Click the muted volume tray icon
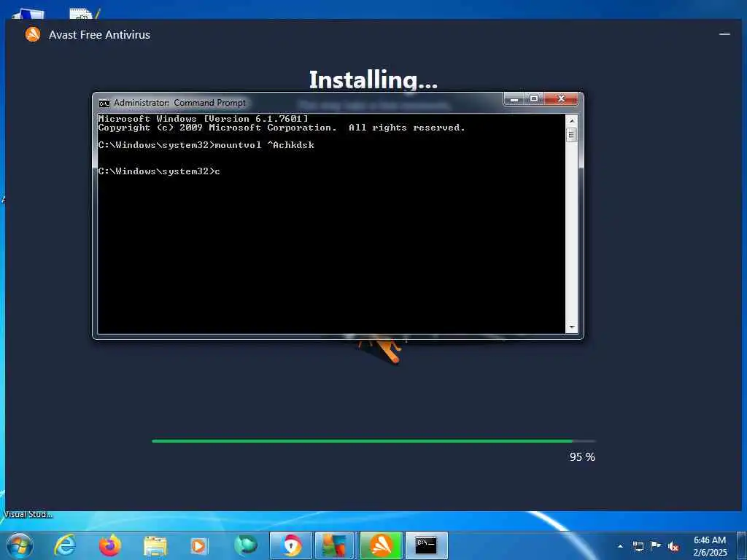 click(673, 547)
